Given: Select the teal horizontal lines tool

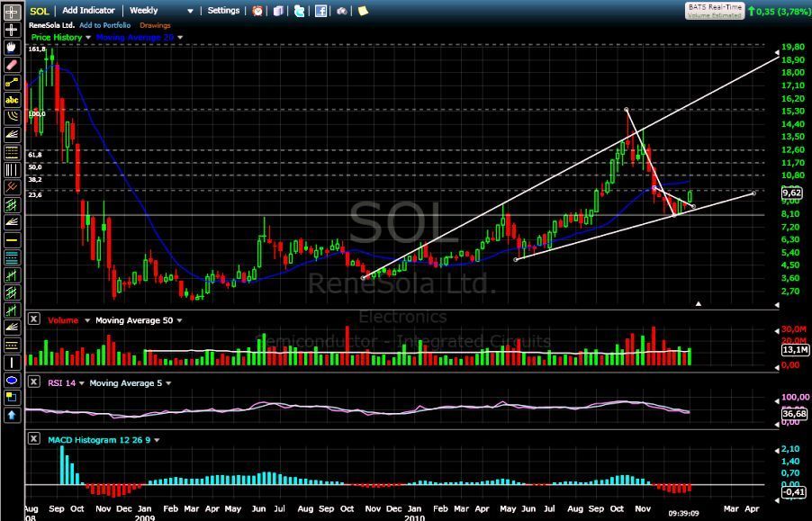Looking at the screenshot, I should [x=12, y=257].
